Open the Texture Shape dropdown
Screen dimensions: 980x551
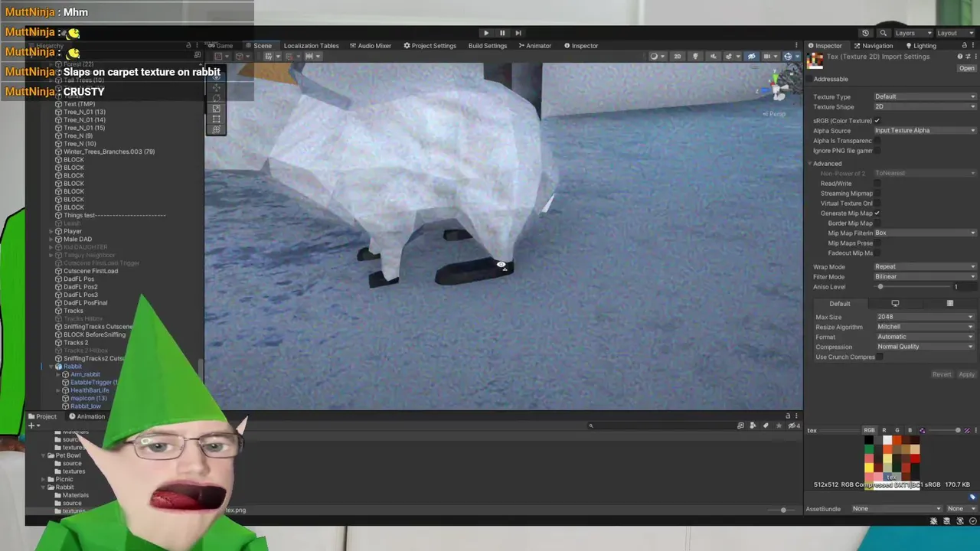925,106
